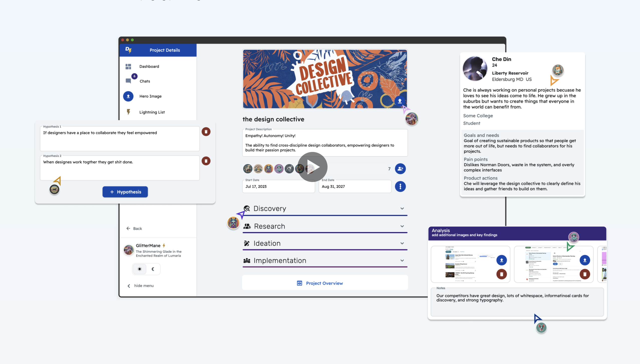640x364 pixels.
Task: Select Hero Image in sidebar menu
Action: click(x=150, y=96)
